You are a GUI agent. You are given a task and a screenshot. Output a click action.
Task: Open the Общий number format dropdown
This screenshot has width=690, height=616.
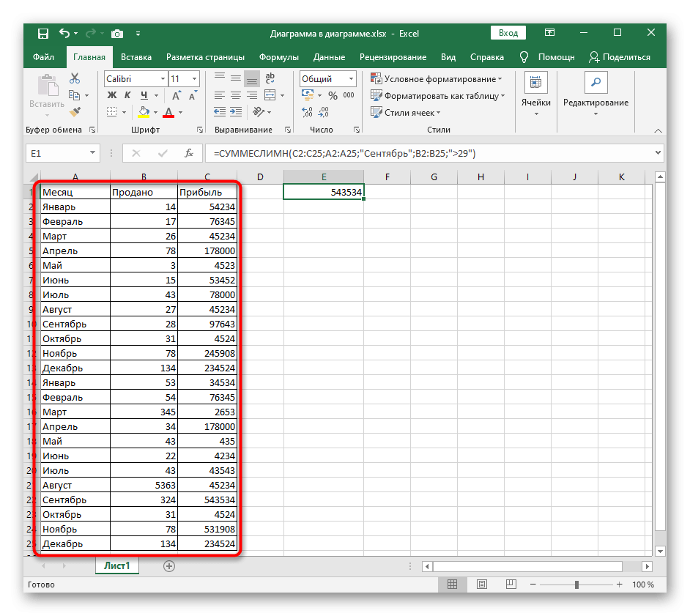coord(351,79)
